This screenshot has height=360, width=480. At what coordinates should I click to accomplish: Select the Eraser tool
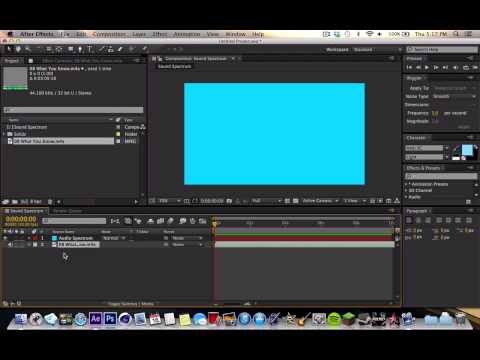coord(120,49)
